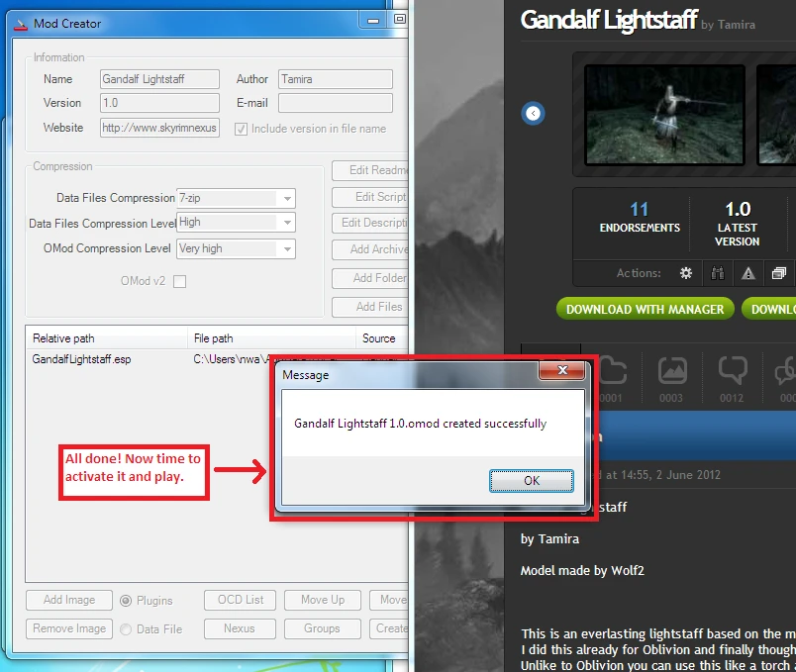Click the warning triangle report icon
The height and width of the screenshot is (672, 796).
tap(748, 273)
